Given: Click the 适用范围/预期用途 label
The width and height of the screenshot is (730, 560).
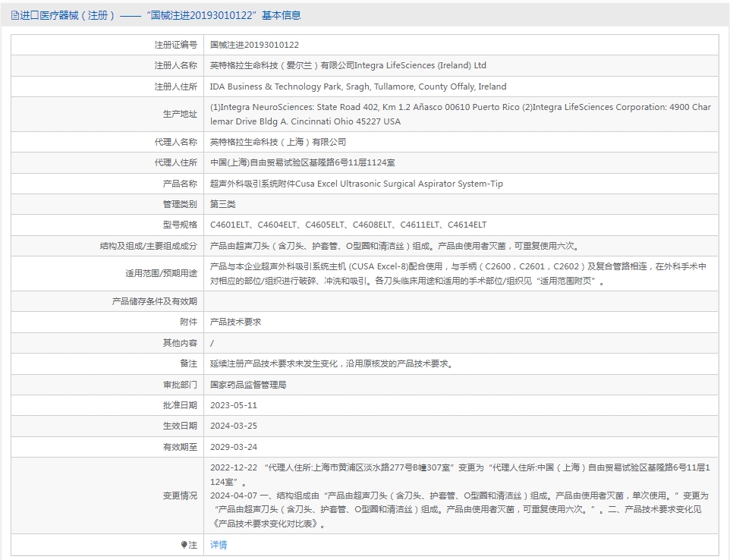Looking at the screenshot, I should (x=161, y=273).
